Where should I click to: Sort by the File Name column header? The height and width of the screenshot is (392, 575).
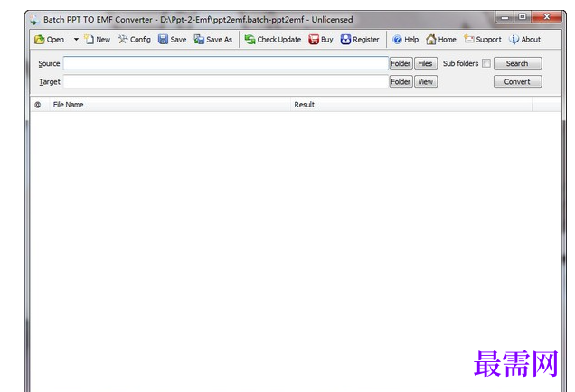click(170, 105)
